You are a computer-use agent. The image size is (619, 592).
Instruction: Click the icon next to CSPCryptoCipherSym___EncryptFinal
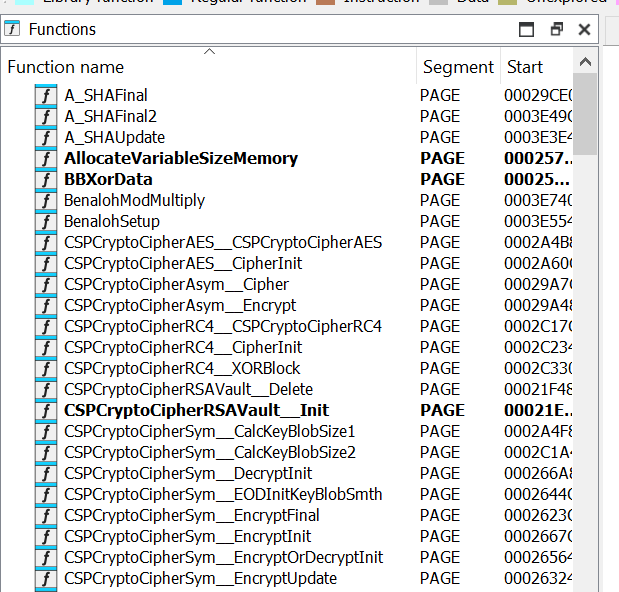46,516
